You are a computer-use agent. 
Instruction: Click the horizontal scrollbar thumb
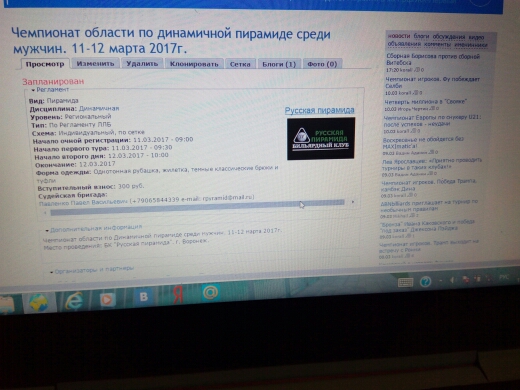[197, 207]
